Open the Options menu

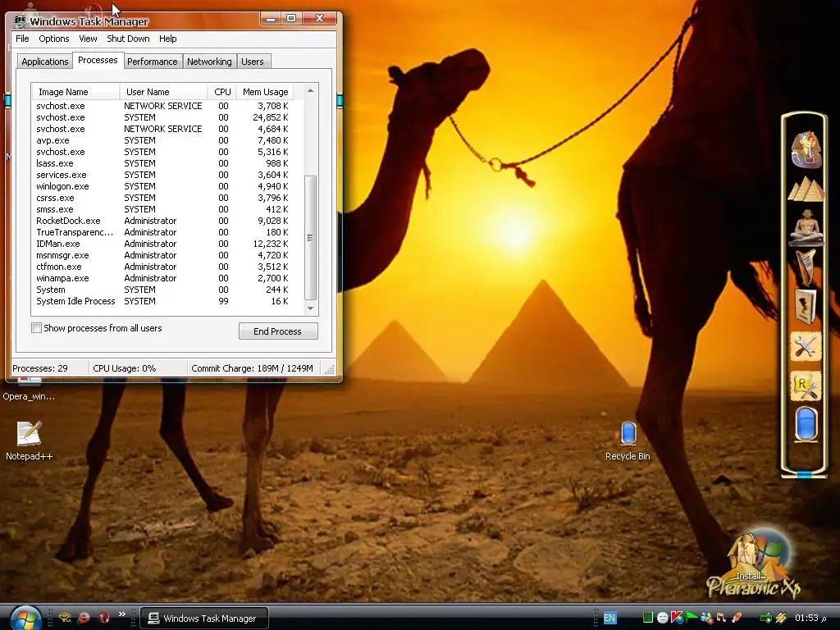pos(53,39)
